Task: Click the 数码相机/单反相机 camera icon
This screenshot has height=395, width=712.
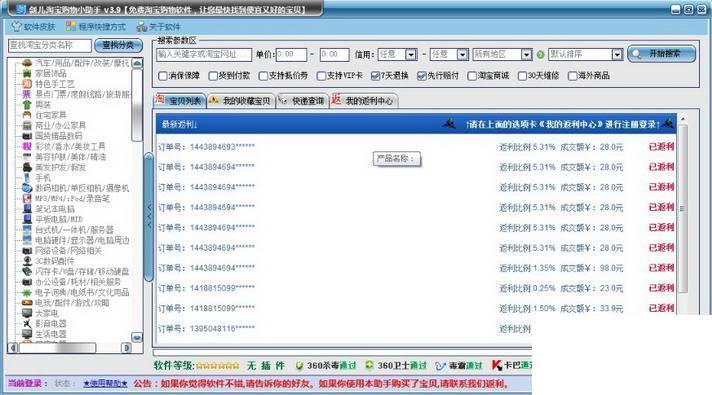Action: [x=27, y=188]
